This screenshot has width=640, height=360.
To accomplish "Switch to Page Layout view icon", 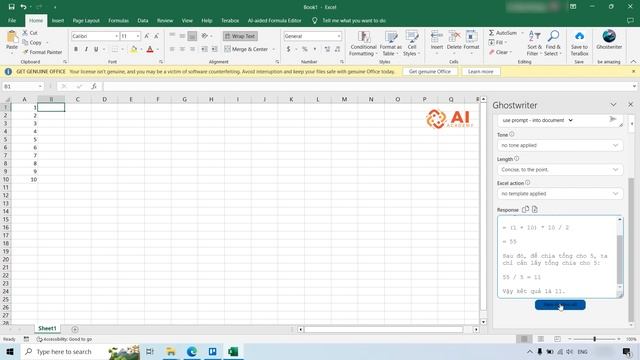I will 540,339.
